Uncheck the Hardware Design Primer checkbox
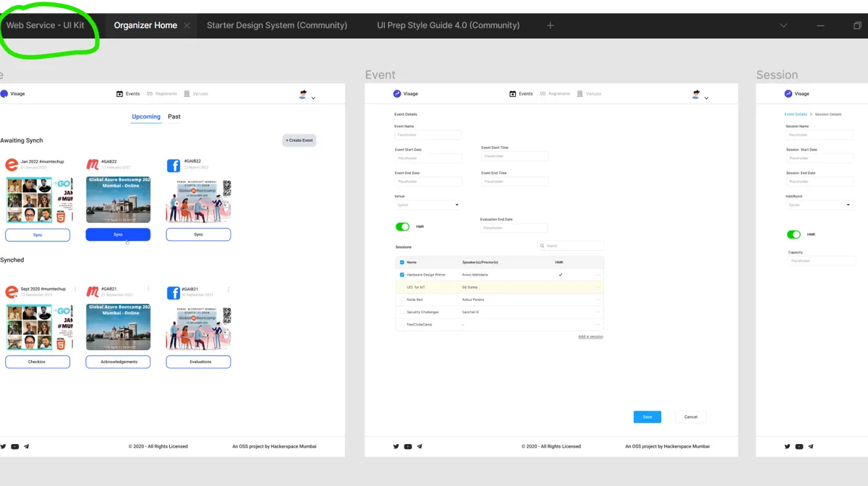 [x=402, y=275]
